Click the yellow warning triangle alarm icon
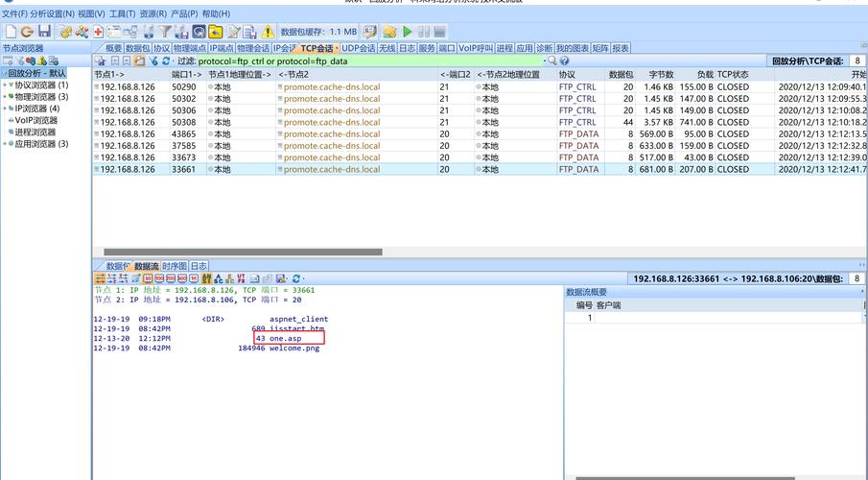Viewport: 868px width, 480px height. click(x=268, y=32)
